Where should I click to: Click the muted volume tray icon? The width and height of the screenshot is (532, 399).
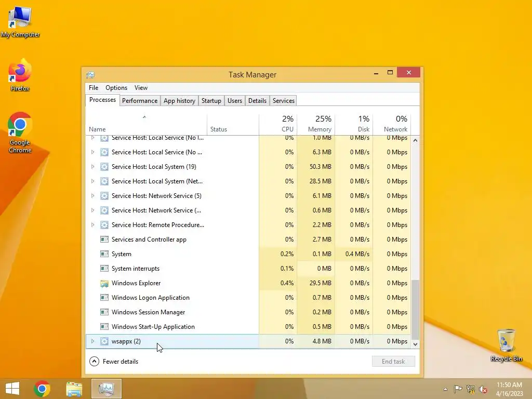[483, 389]
